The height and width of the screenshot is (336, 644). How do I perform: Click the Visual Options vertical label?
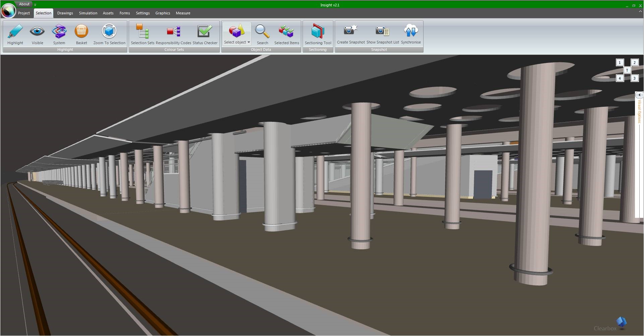[x=639, y=111]
